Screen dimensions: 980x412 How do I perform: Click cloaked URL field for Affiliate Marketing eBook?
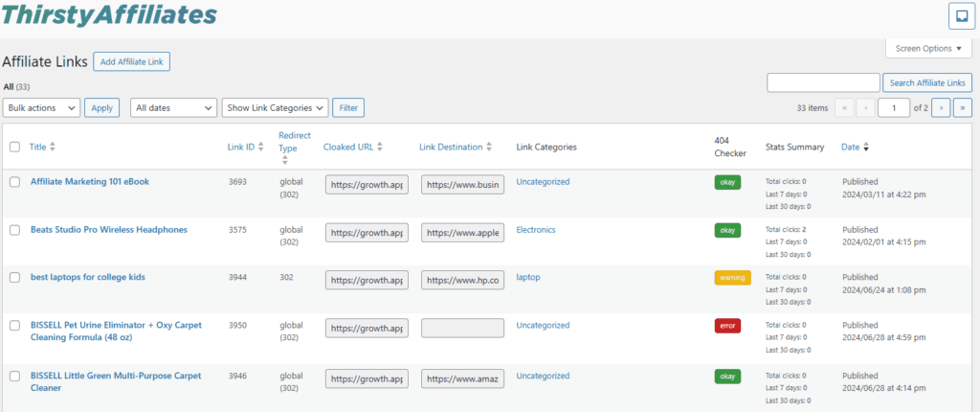point(367,185)
